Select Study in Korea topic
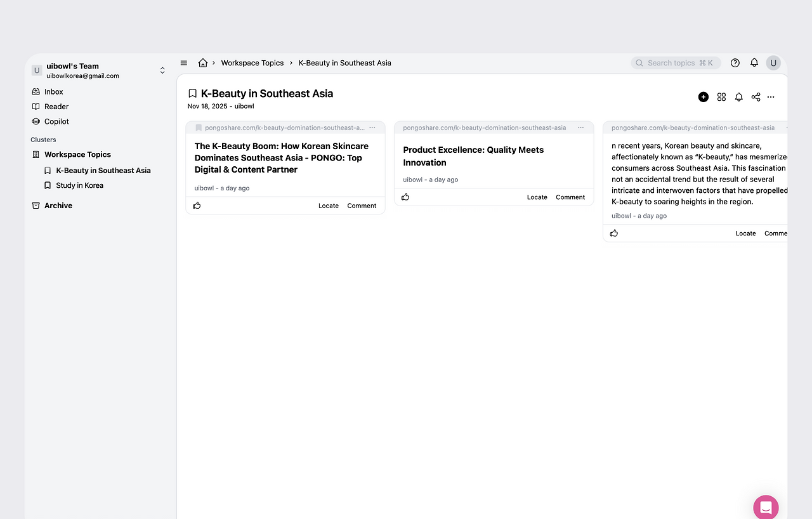Image resolution: width=812 pixels, height=519 pixels. [x=79, y=185]
